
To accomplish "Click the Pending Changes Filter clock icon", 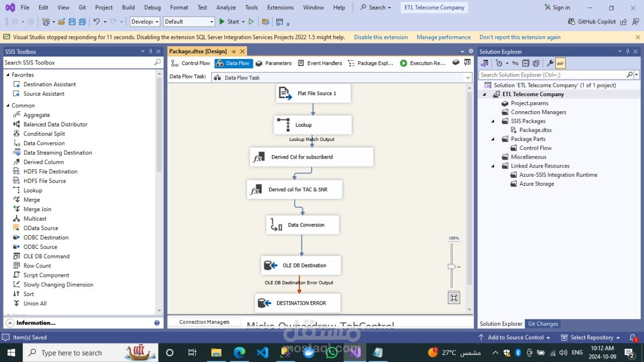I will pyautogui.click(x=499, y=63).
